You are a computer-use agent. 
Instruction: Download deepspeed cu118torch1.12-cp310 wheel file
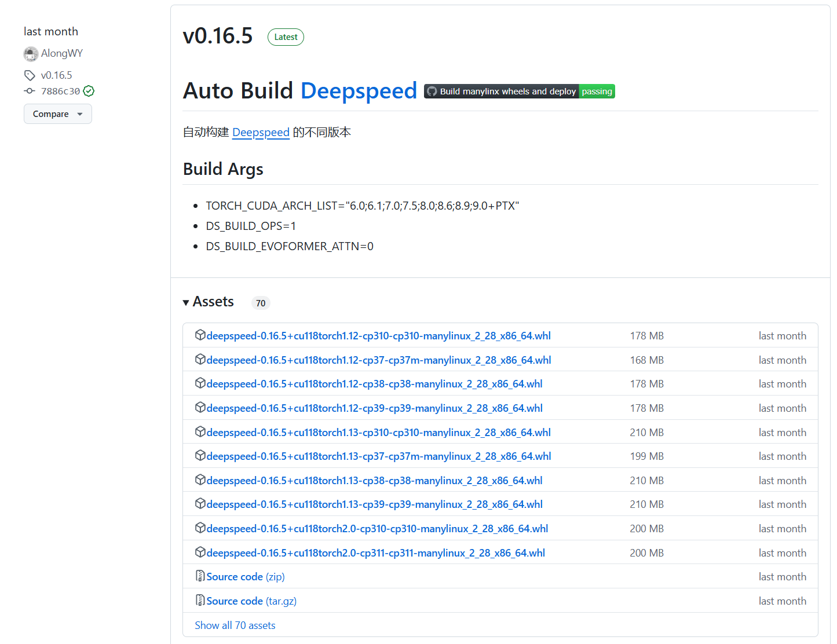click(x=379, y=336)
